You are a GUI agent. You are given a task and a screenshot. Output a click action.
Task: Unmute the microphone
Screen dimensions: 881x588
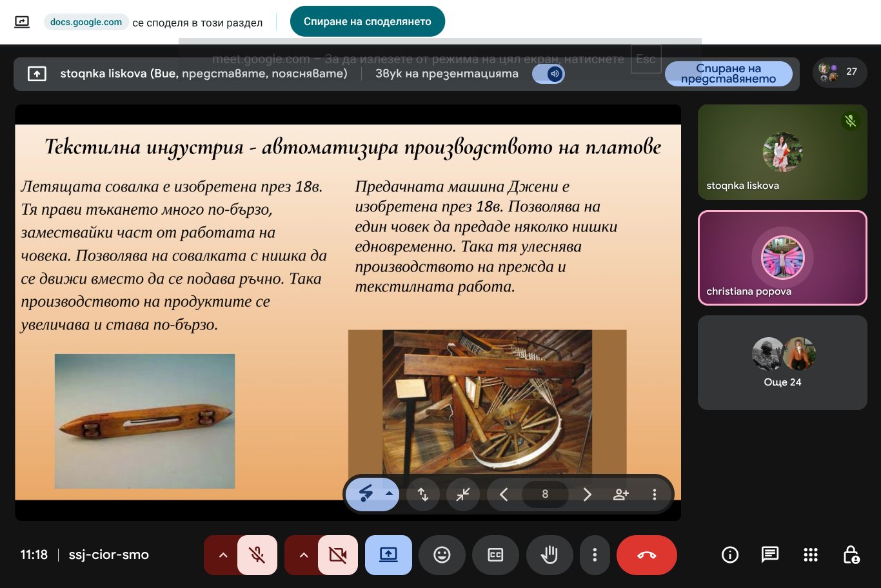point(257,555)
